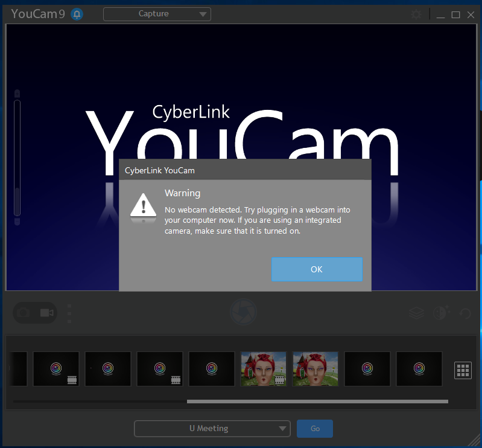Click the shutter capture button
The width and height of the screenshot is (482, 448).
[243, 312]
